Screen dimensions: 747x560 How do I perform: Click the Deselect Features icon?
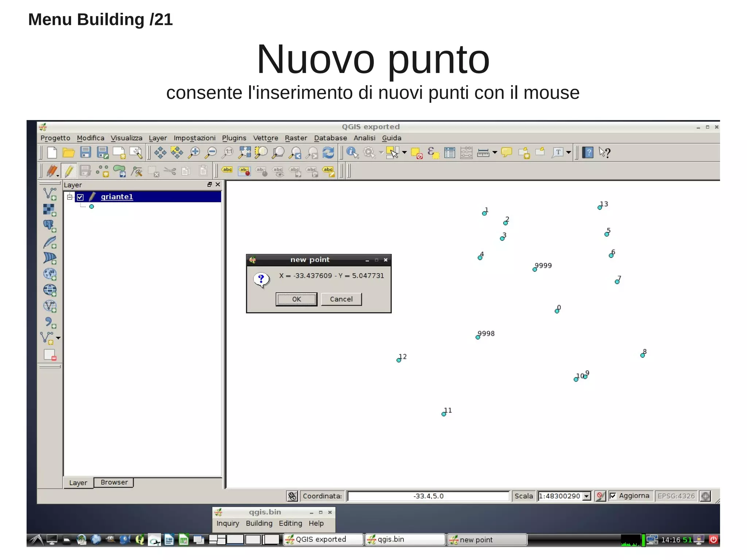tap(417, 153)
